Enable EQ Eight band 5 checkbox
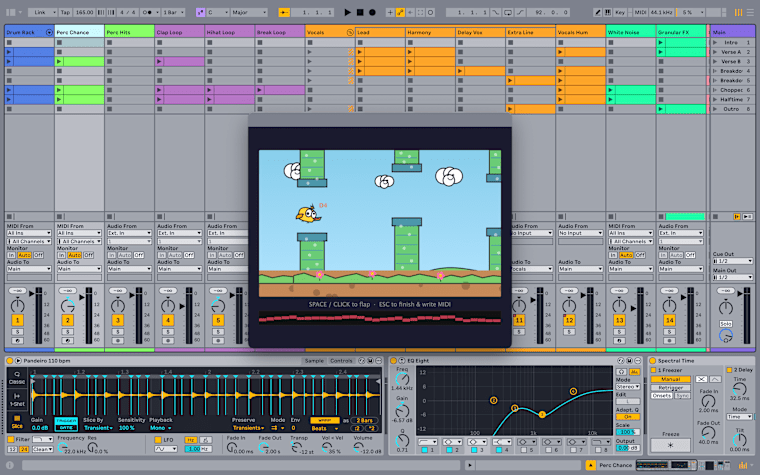 pos(523,450)
